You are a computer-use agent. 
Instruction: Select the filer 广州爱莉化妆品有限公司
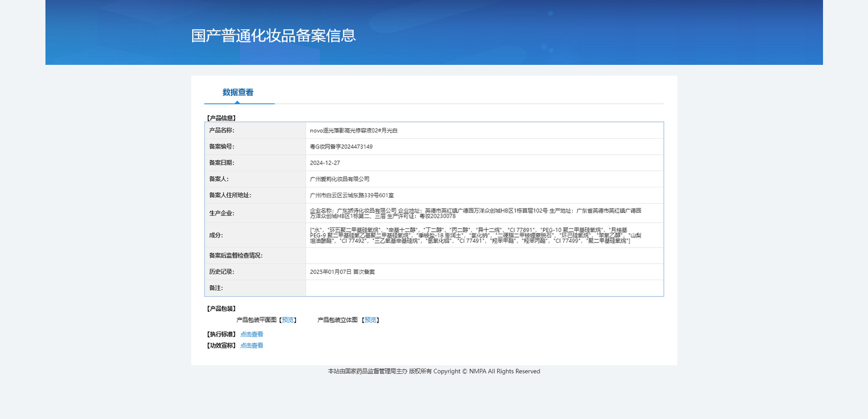pos(340,179)
